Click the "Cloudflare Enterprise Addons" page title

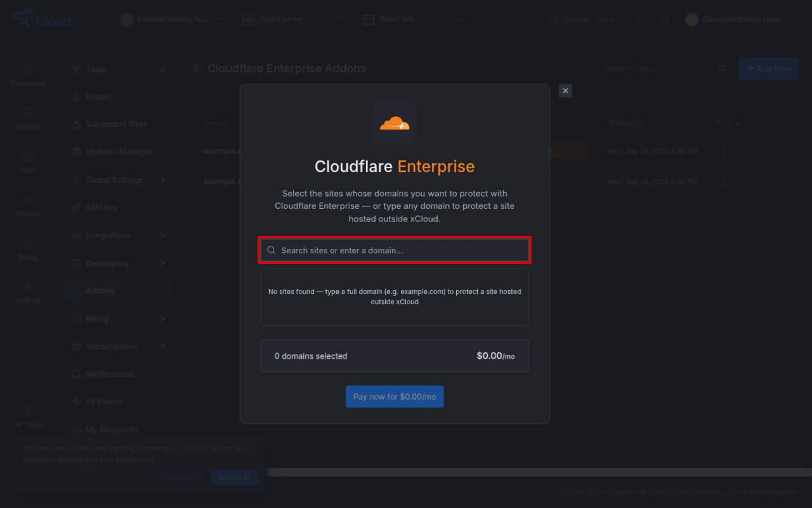tap(287, 69)
